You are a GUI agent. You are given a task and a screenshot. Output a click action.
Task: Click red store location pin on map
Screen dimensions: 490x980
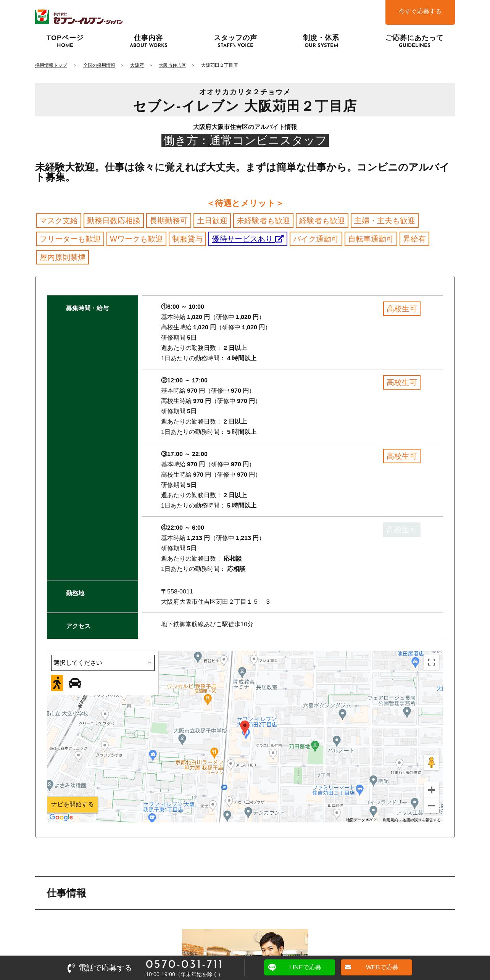tap(245, 727)
